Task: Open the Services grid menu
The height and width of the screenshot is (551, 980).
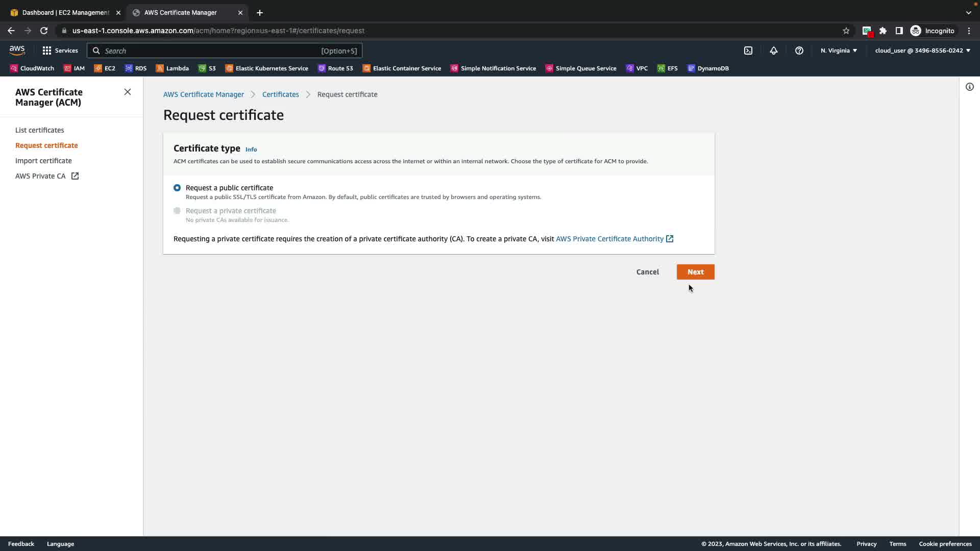Action: (x=60, y=51)
